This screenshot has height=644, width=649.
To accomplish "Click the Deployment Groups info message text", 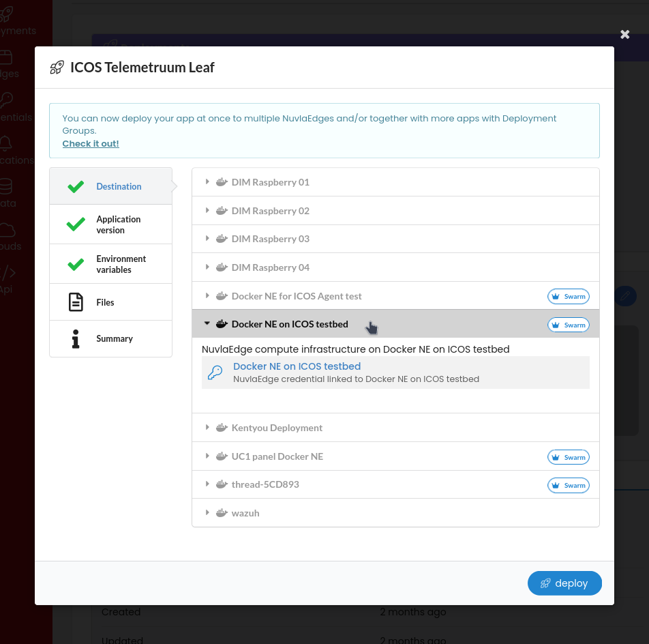I will pos(310,124).
